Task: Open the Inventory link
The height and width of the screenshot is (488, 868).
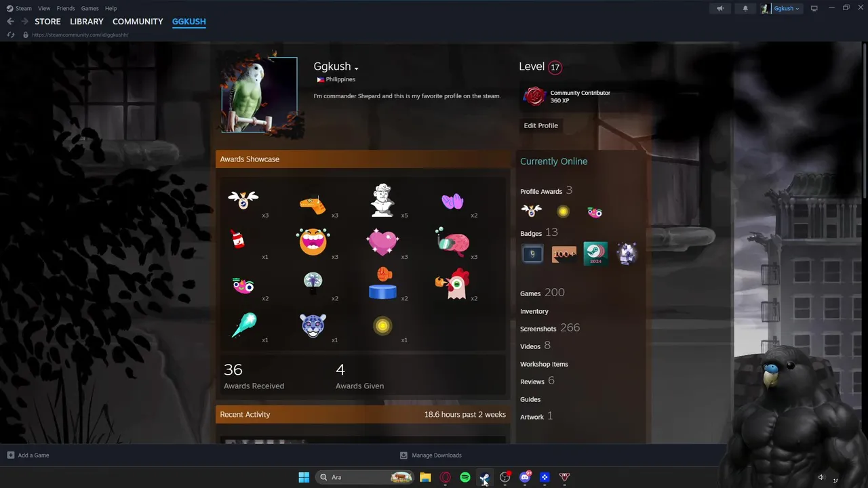Action: tap(534, 311)
